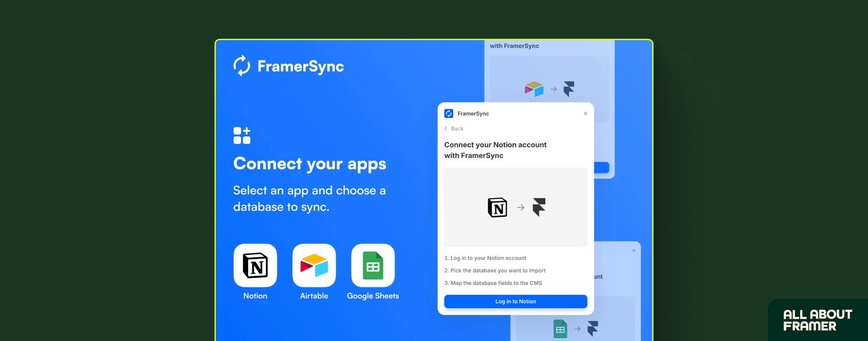868x341 pixels.
Task: Click the arrow between Notion and Framer logos
Action: point(521,207)
